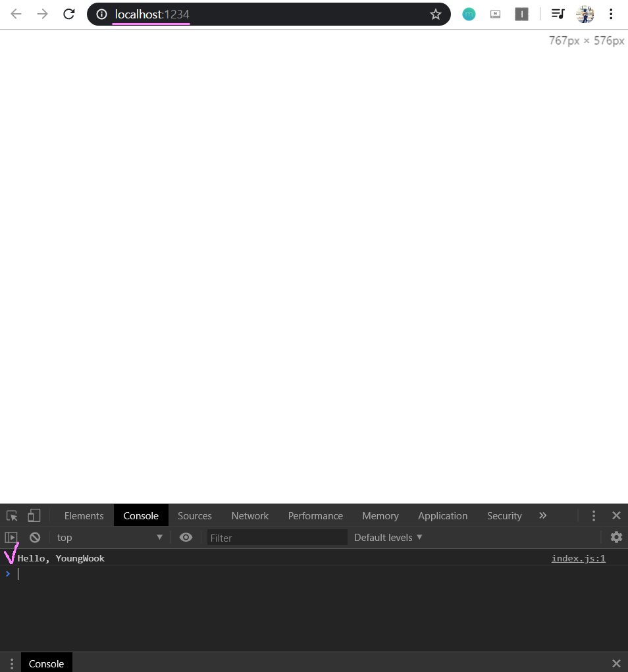The width and height of the screenshot is (628, 672).
Task: Toggle device toolbar emulation
Action: [x=34, y=515]
